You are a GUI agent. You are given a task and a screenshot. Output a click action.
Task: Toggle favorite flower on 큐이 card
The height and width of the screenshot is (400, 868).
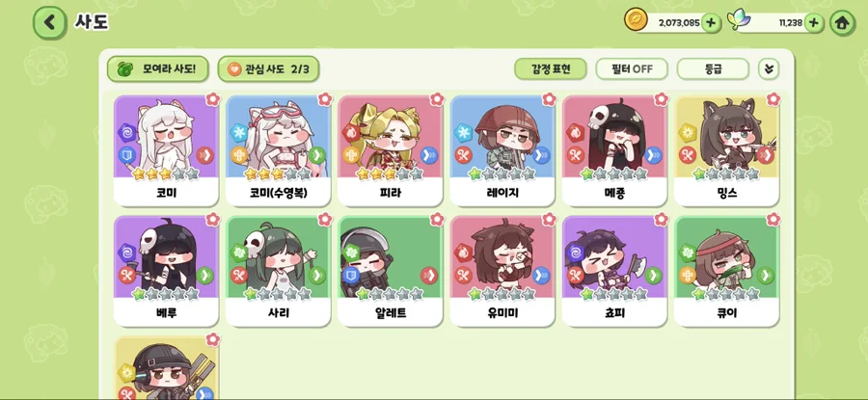[x=773, y=219]
